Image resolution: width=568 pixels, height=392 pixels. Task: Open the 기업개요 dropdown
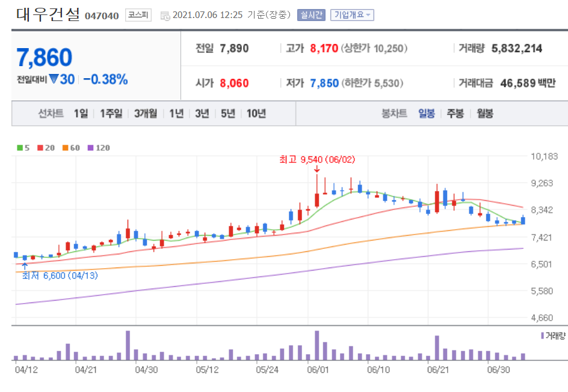[352, 15]
